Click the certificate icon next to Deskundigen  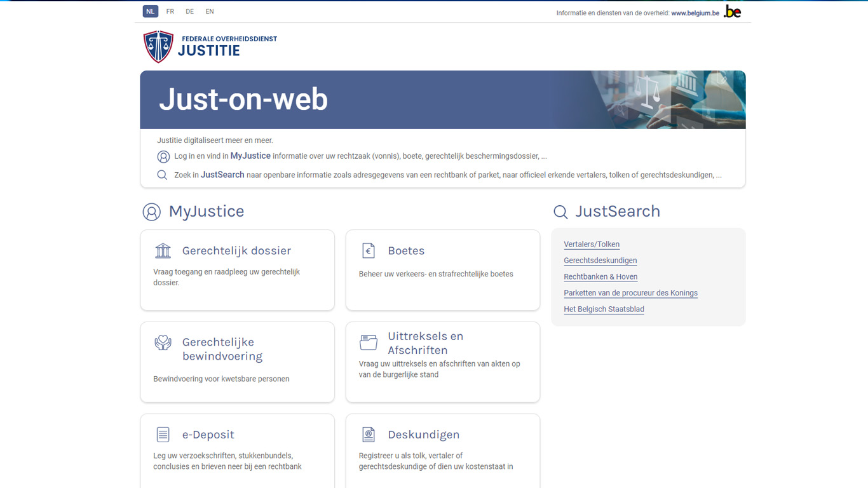369,435
